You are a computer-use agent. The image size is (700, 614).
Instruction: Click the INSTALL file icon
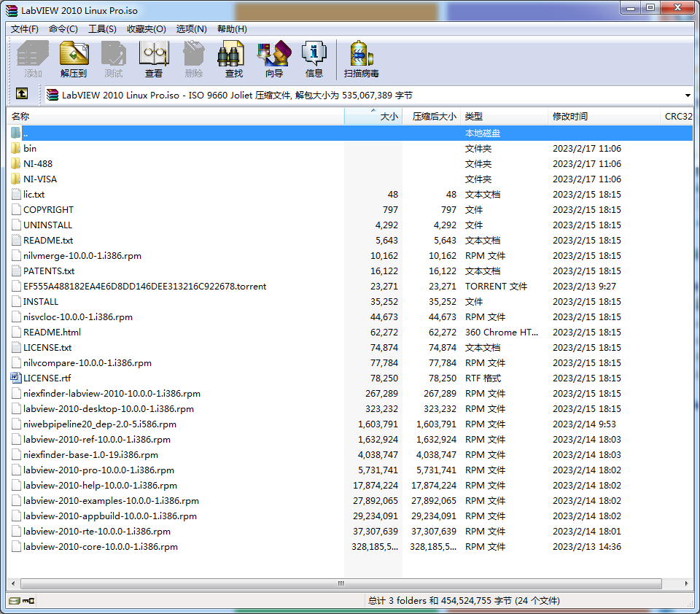(x=16, y=301)
